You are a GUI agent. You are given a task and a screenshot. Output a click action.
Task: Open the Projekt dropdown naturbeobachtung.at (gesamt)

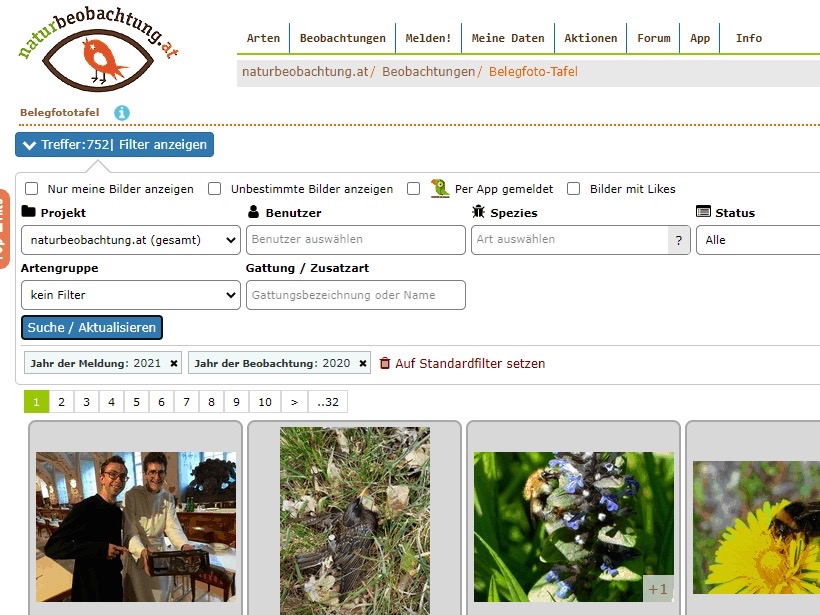[131, 240]
